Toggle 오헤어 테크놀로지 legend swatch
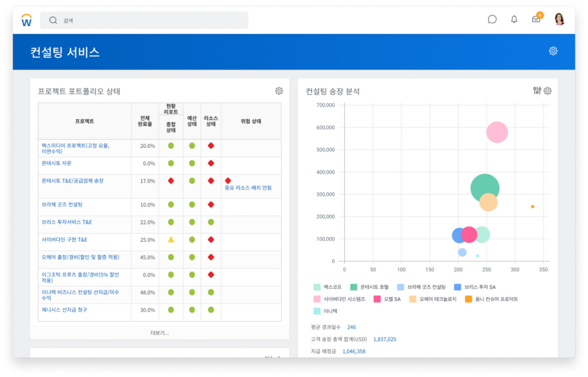588x377 pixels. coord(413,299)
